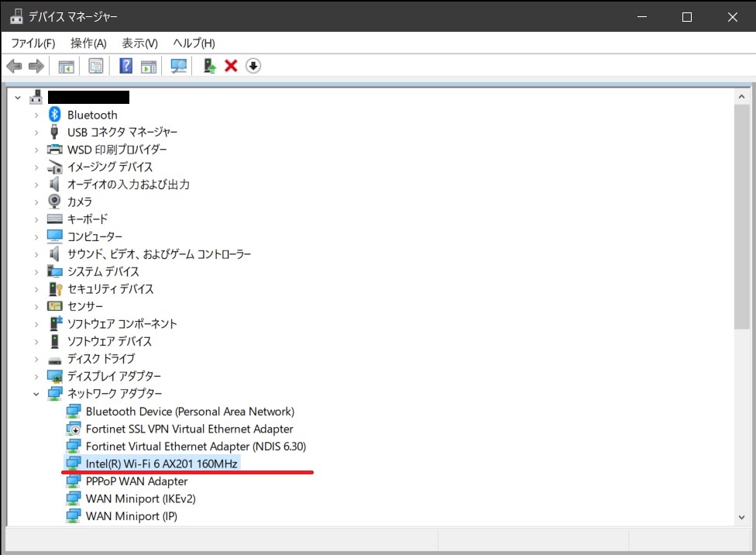Expand the カメラ category

(x=36, y=202)
